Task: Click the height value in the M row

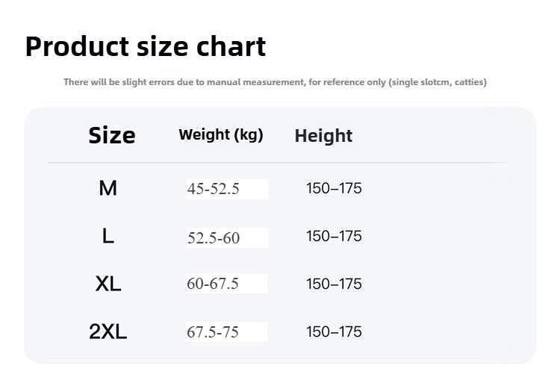Action: pos(334,188)
